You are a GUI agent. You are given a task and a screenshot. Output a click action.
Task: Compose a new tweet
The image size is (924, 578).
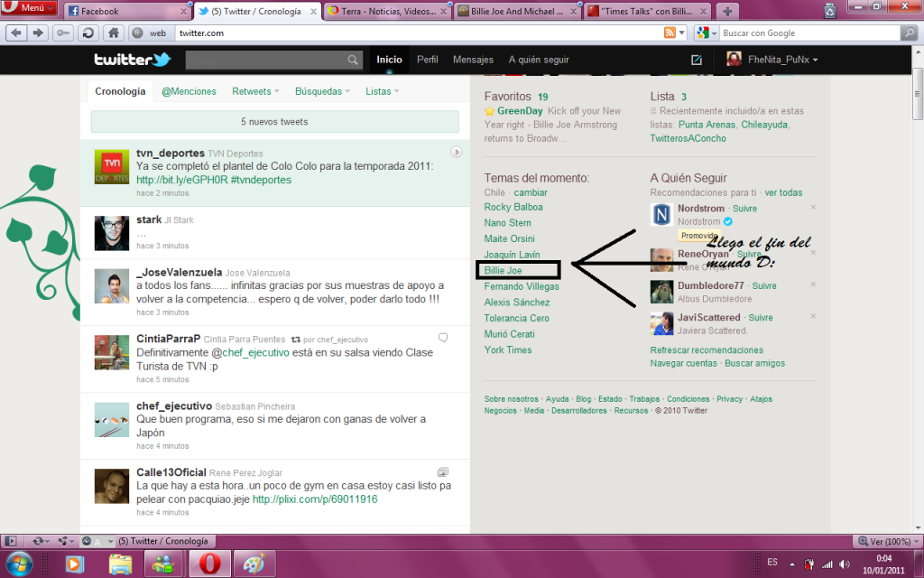696,60
